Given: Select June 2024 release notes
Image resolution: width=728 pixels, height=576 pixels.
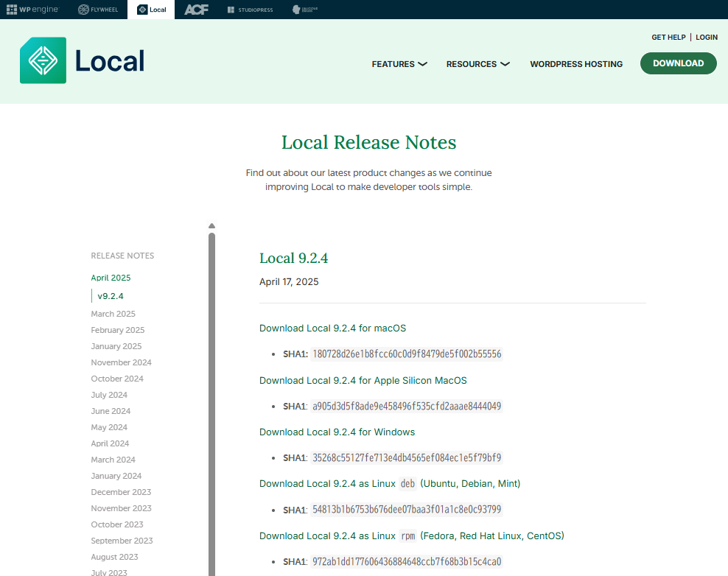Looking at the screenshot, I should (x=111, y=411).
